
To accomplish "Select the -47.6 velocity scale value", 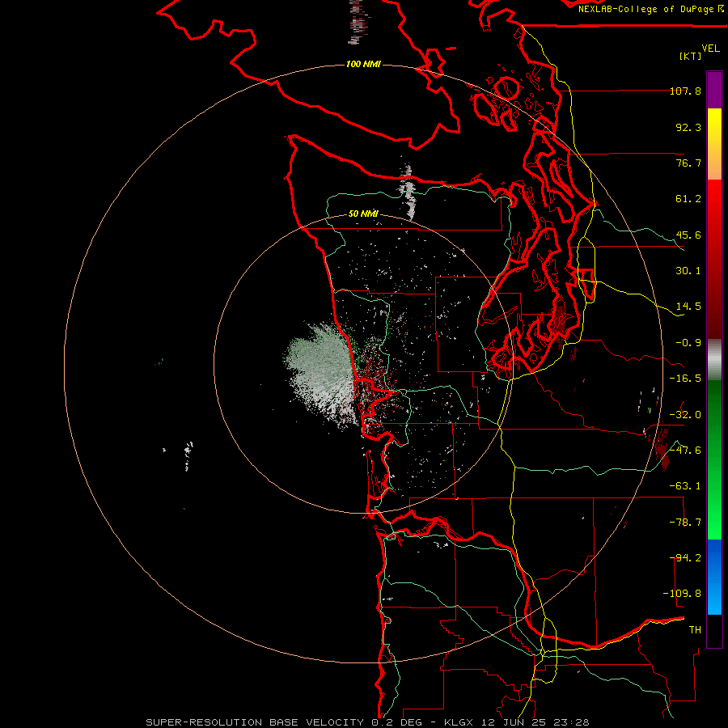I will coord(685,451).
